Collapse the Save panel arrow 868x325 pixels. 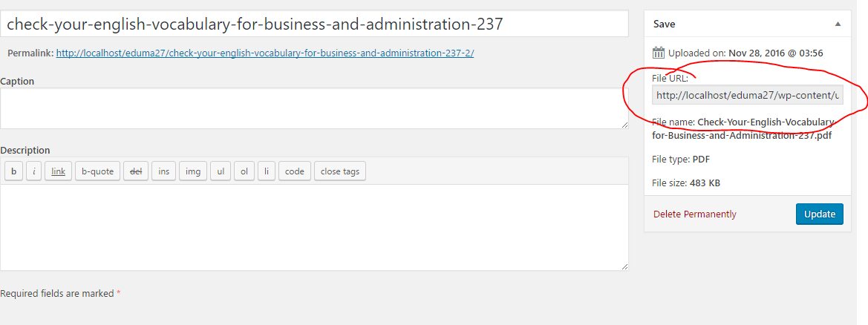[x=838, y=24]
